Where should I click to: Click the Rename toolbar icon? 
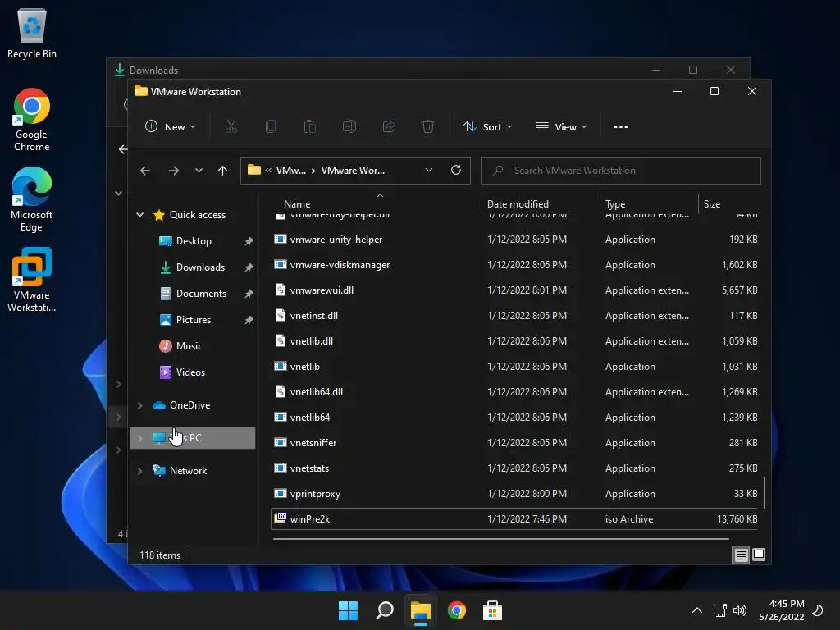(x=349, y=127)
